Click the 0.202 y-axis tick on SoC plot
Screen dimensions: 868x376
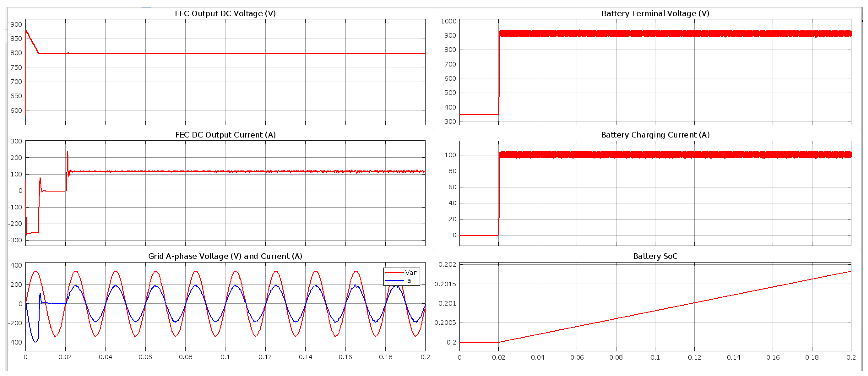coord(447,265)
